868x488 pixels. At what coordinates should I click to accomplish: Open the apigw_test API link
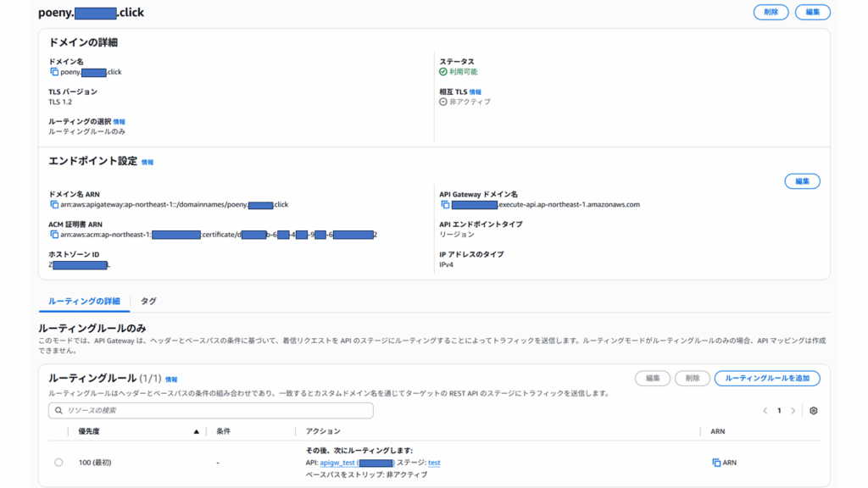coord(337,463)
